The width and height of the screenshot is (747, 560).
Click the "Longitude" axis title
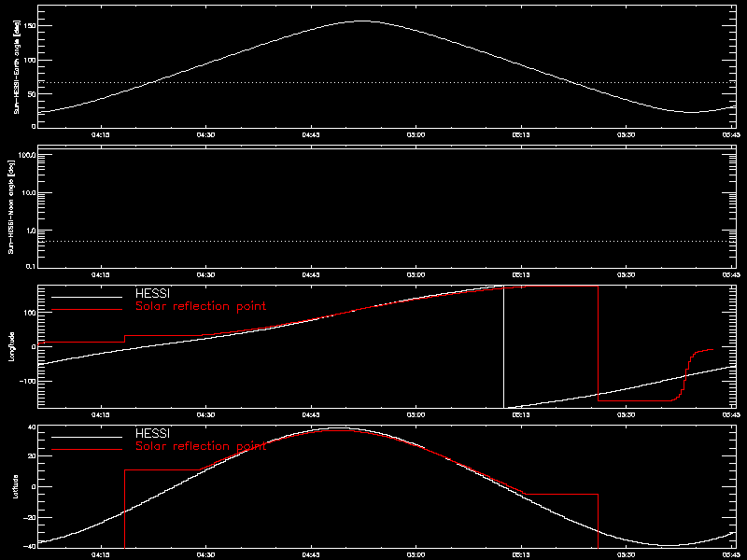tap(12, 346)
